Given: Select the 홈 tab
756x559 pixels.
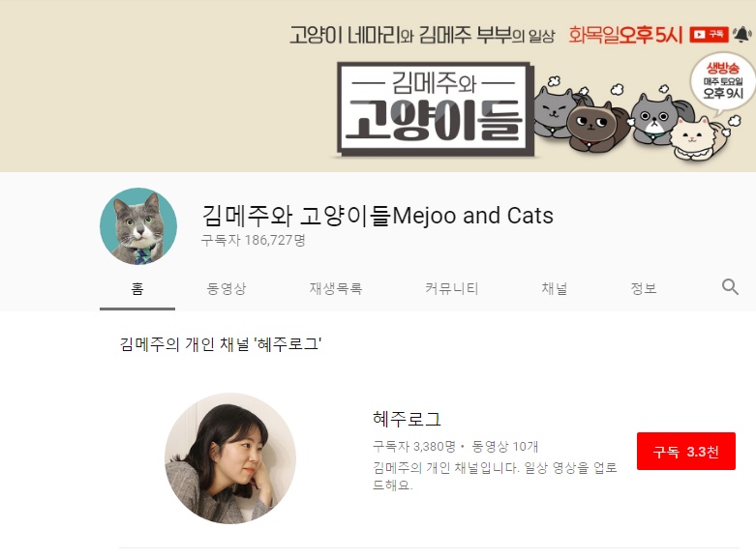Looking at the screenshot, I should point(137,288).
